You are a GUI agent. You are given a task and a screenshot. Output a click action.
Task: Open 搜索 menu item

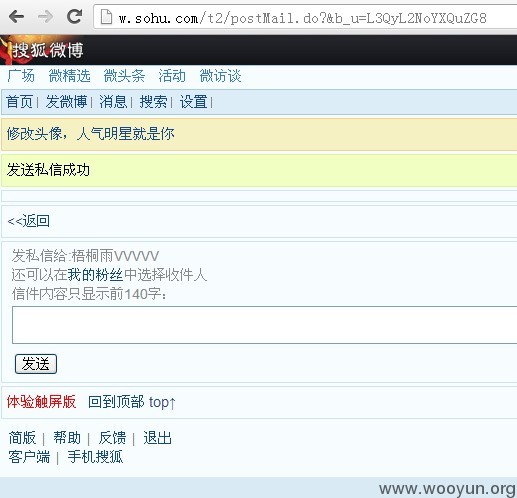coord(153,102)
